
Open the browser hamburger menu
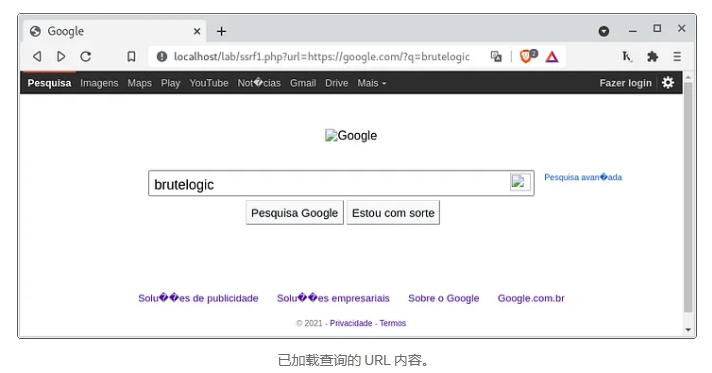click(677, 56)
